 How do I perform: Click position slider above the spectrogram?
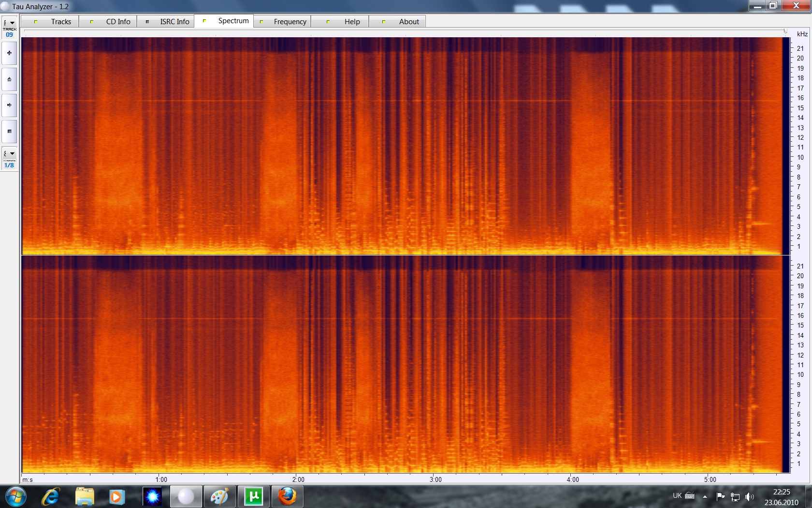click(405, 31)
